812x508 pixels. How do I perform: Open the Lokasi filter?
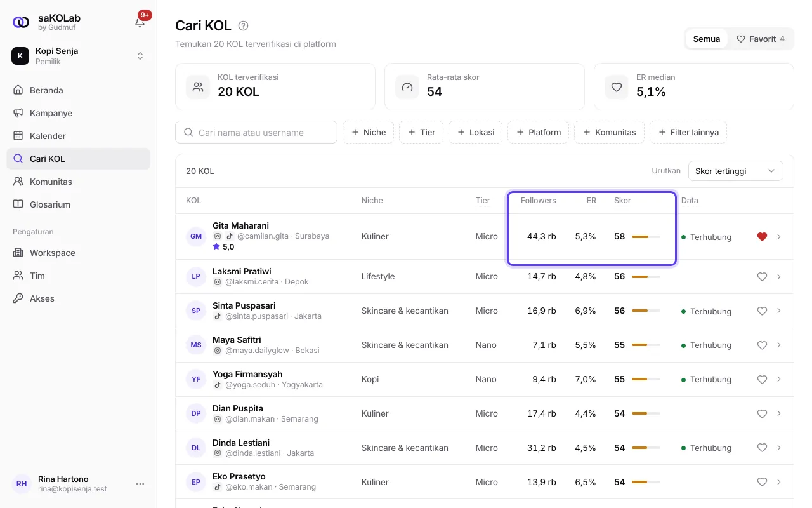pos(476,132)
